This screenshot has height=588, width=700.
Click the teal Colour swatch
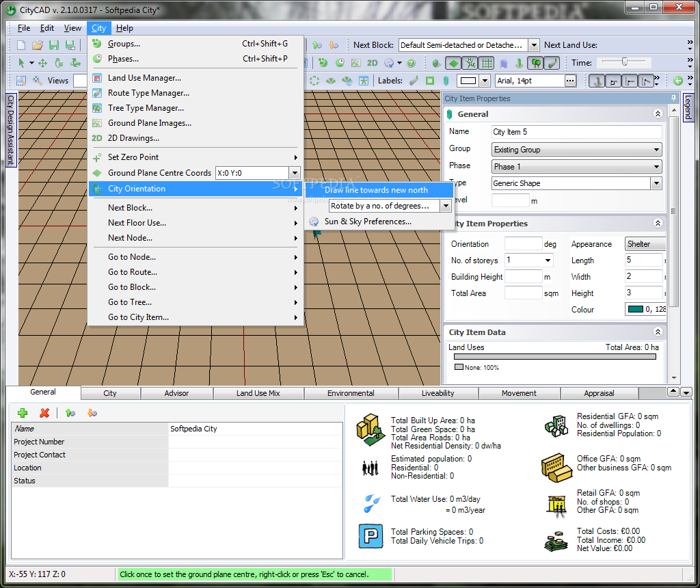(636, 309)
